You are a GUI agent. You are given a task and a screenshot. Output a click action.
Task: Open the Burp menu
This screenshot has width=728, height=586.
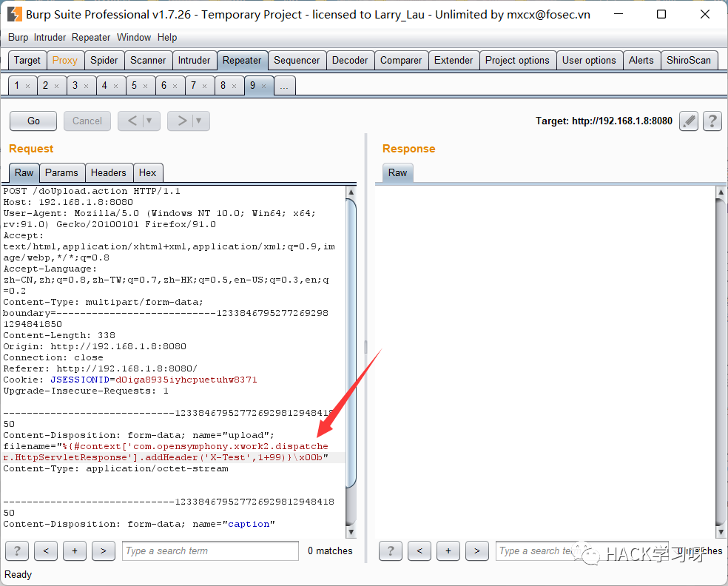coord(18,37)
